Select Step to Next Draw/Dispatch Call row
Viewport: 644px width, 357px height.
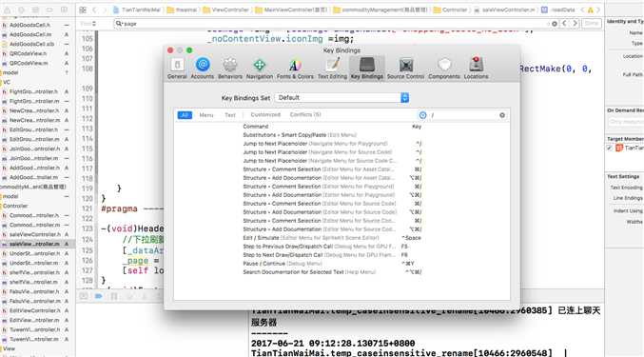333,255
